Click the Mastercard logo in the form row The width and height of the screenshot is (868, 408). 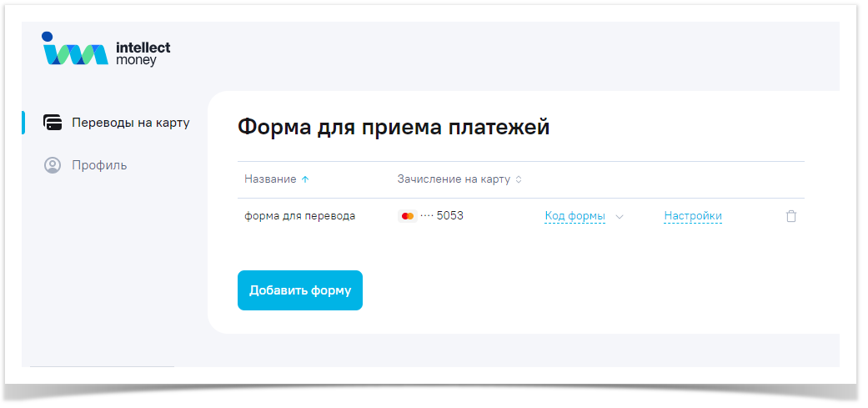tap(408, 216)
